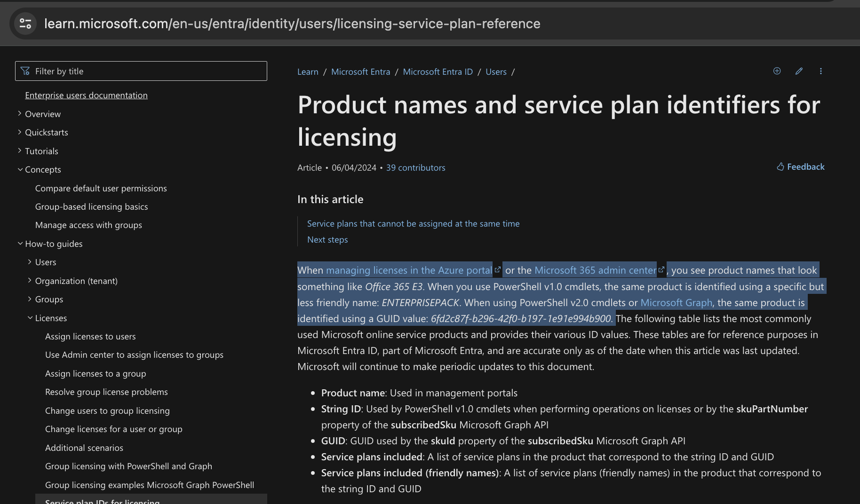Click the Feedback thumbs-up button
Image resolution: width=860 pixels, height=504 pixels.
coord(800,167)
